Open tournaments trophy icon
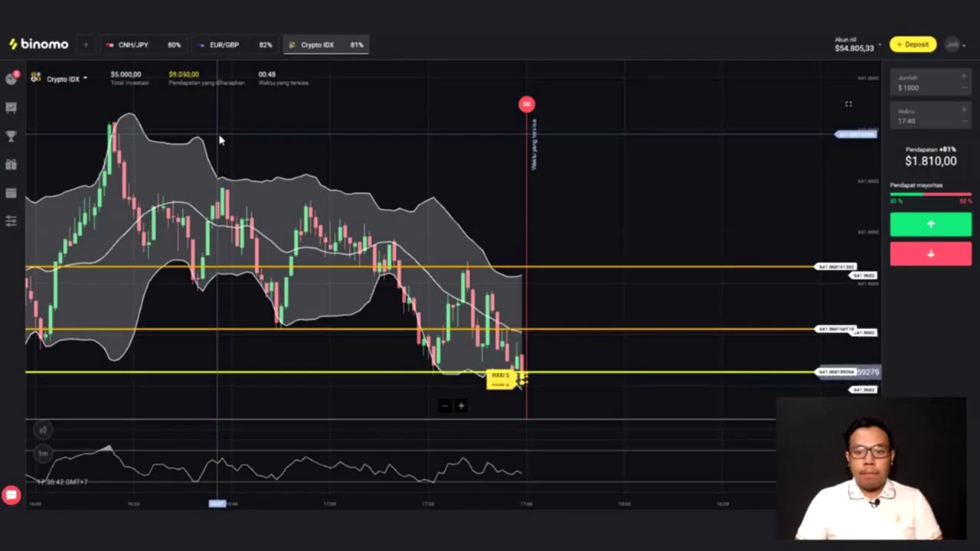980x551 pixels. tap(11, 136)
